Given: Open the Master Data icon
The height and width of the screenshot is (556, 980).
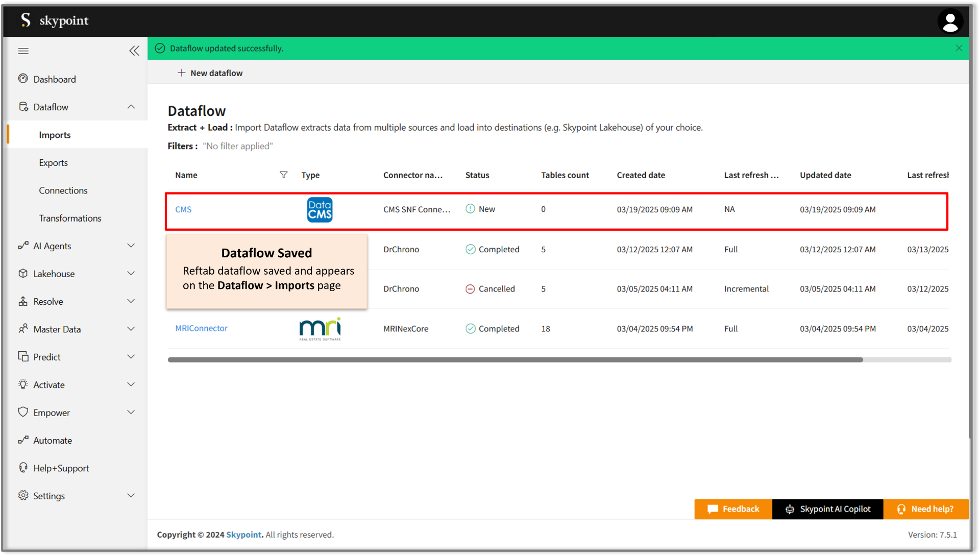Looking at the screenshot, I should (x=23, y=329).
